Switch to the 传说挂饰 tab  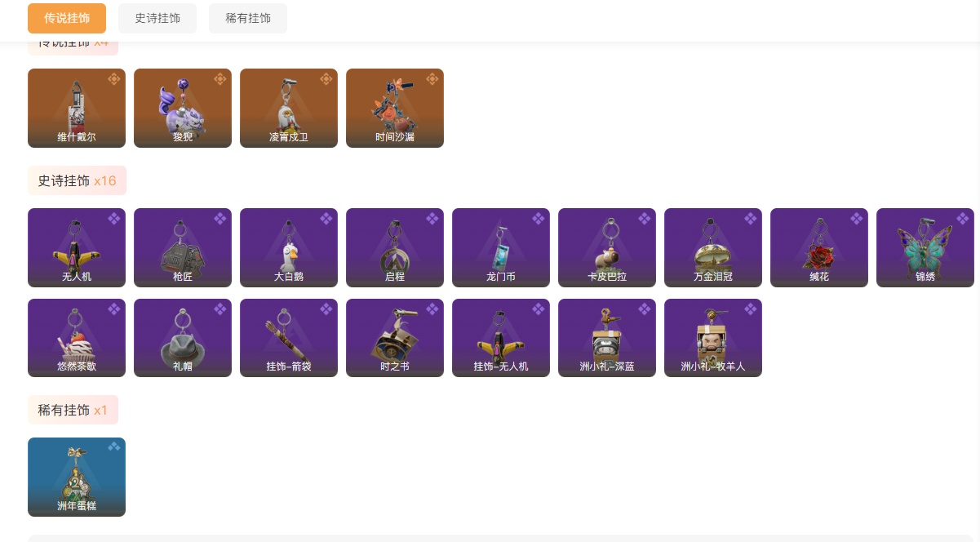[67, 18]
